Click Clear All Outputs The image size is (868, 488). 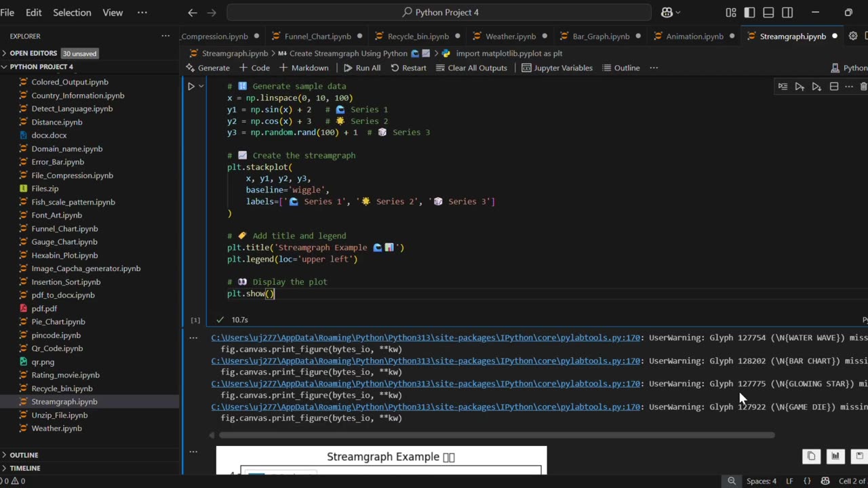[x=471, y=68]
